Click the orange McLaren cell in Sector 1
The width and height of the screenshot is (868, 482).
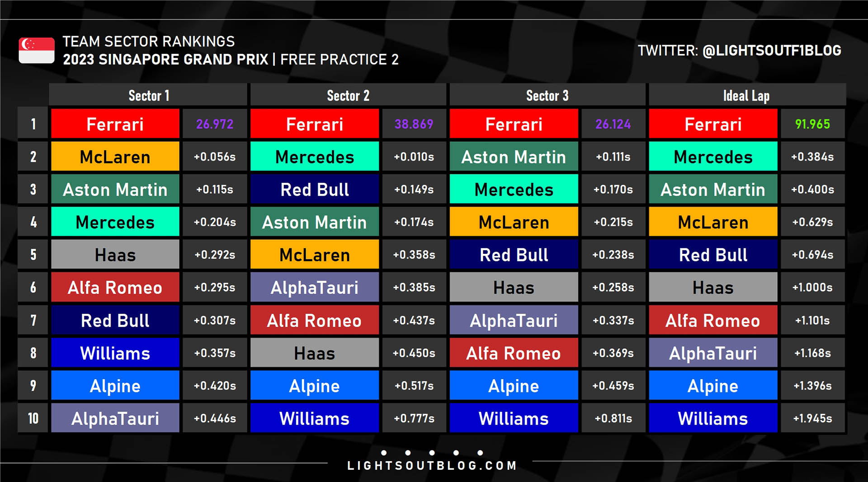(115, 157)
